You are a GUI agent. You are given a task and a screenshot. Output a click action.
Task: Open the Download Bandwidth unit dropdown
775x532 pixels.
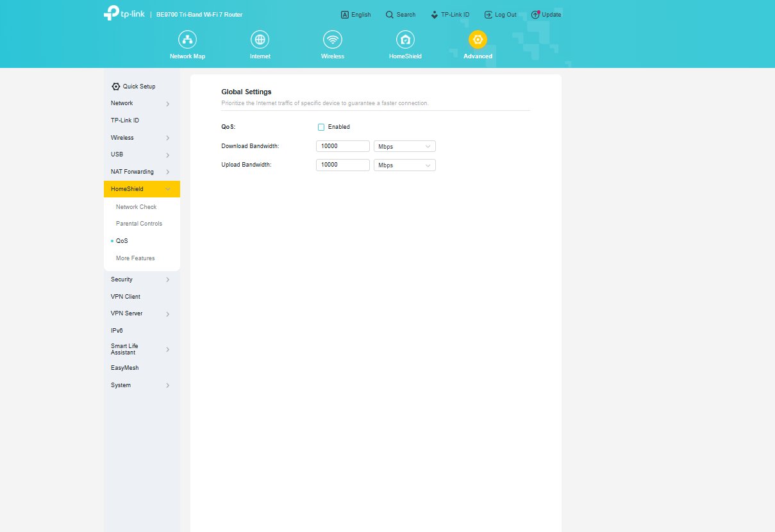404,145
